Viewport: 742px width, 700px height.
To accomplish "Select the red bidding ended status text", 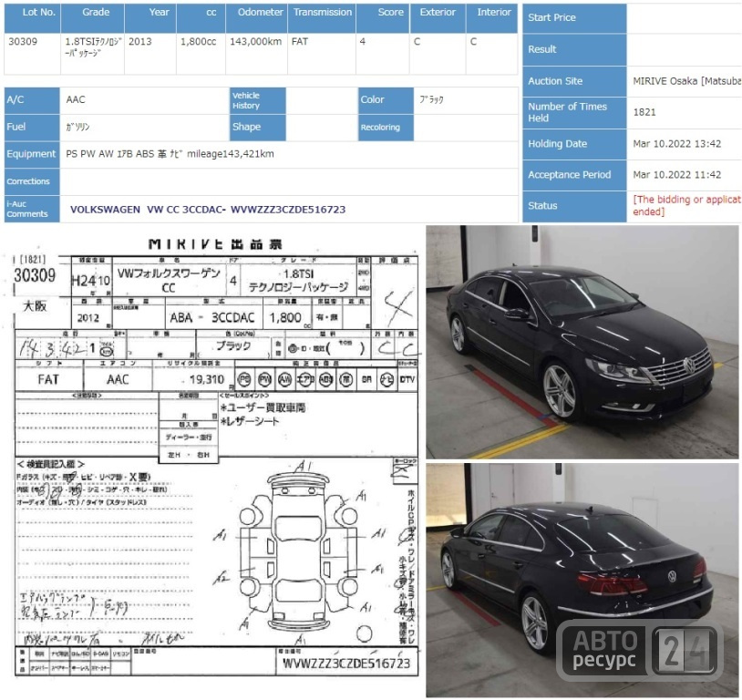I will point(686,205).
